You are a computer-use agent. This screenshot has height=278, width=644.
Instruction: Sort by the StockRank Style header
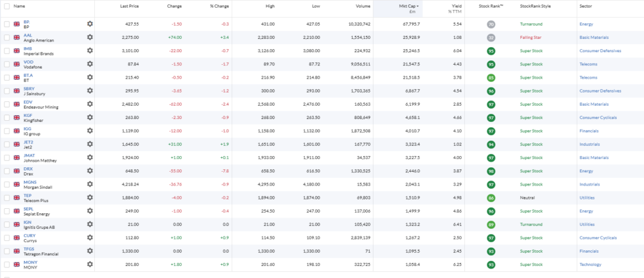tap(535, 6)
